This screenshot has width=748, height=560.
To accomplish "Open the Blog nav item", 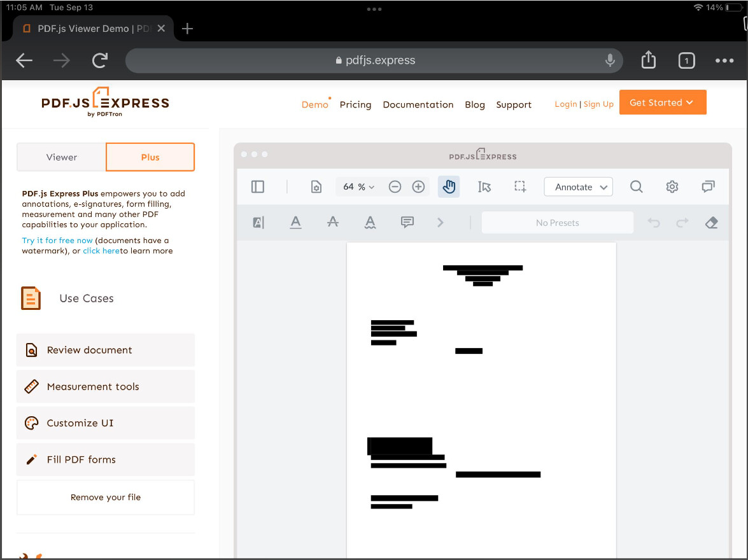I will pyautogui.click(x=475, y=104).
